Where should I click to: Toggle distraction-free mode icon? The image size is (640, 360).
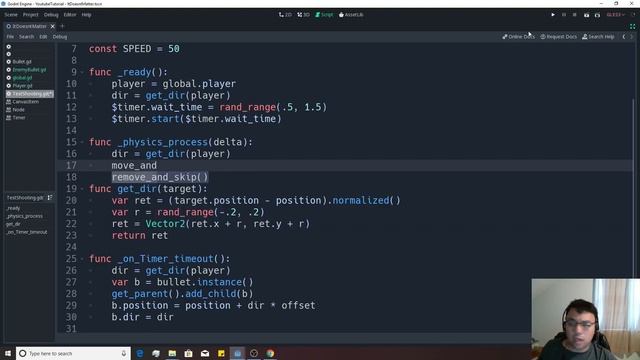pos(632,26)
